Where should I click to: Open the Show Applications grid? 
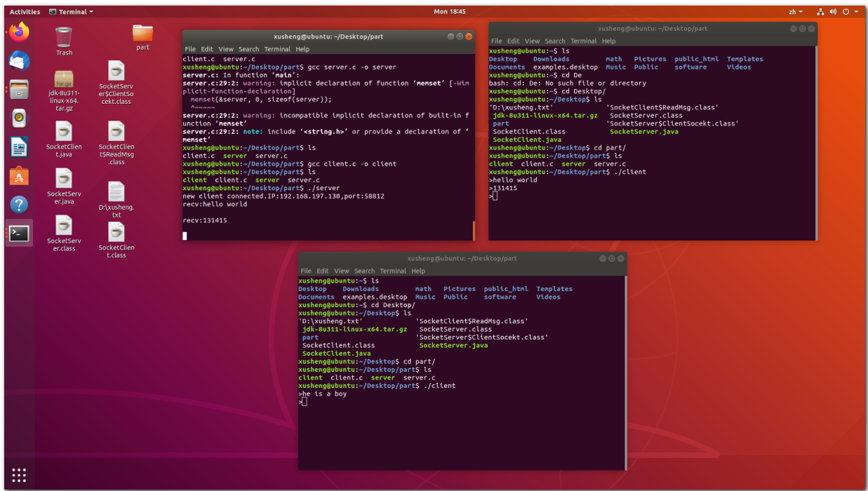pos(18,475)
